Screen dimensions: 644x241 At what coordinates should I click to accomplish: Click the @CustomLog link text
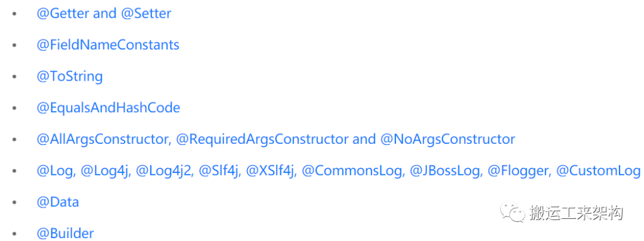598,171
